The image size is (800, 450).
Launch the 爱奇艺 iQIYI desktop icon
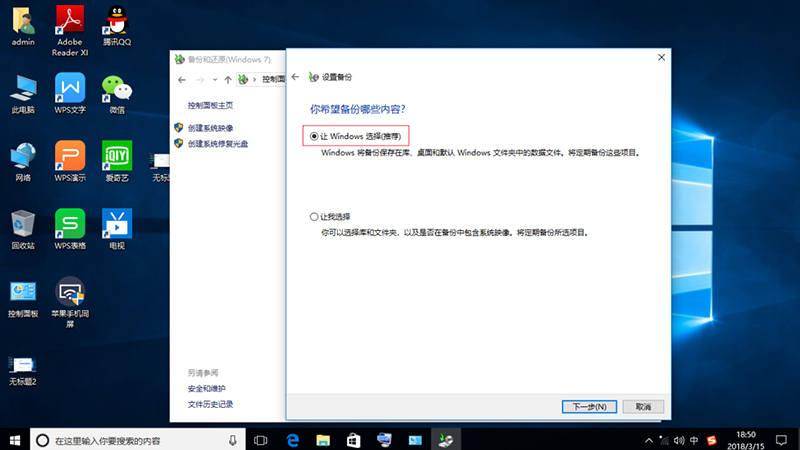(x=117, y=161)
